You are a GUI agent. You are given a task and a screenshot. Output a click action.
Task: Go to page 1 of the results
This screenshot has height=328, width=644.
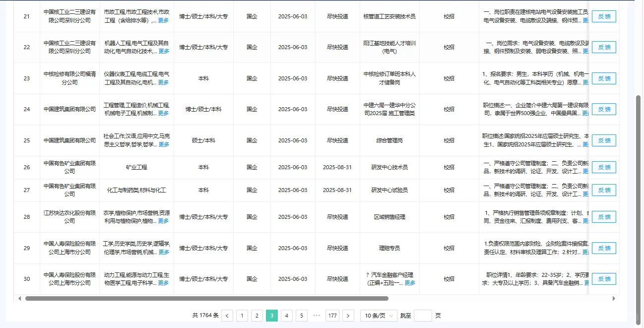point(242,316)
